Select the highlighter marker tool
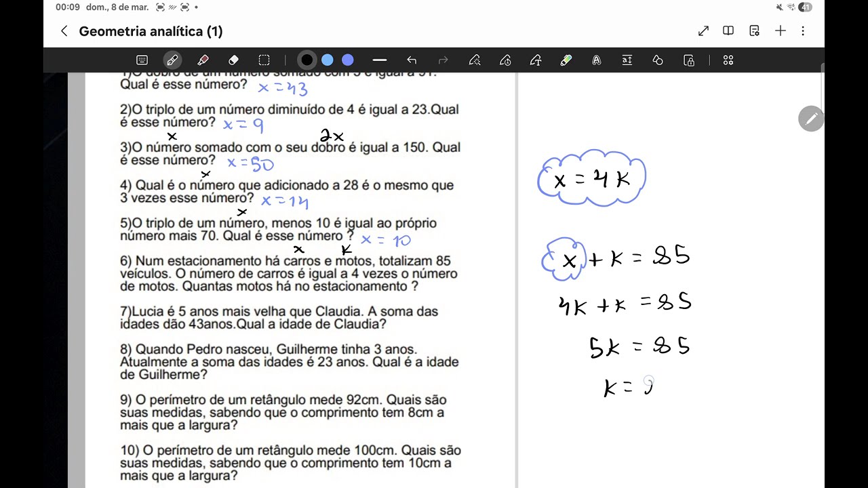The image size is (868, 488). [203, 60]
